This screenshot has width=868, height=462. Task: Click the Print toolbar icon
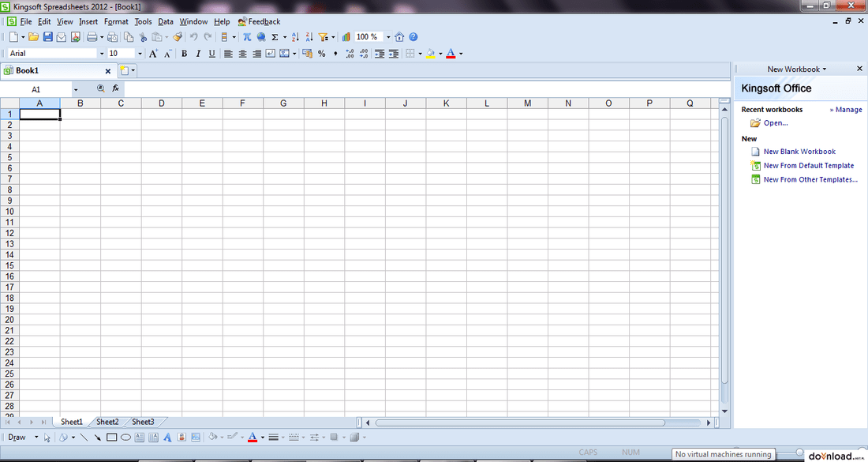click(x=92, y=37)
